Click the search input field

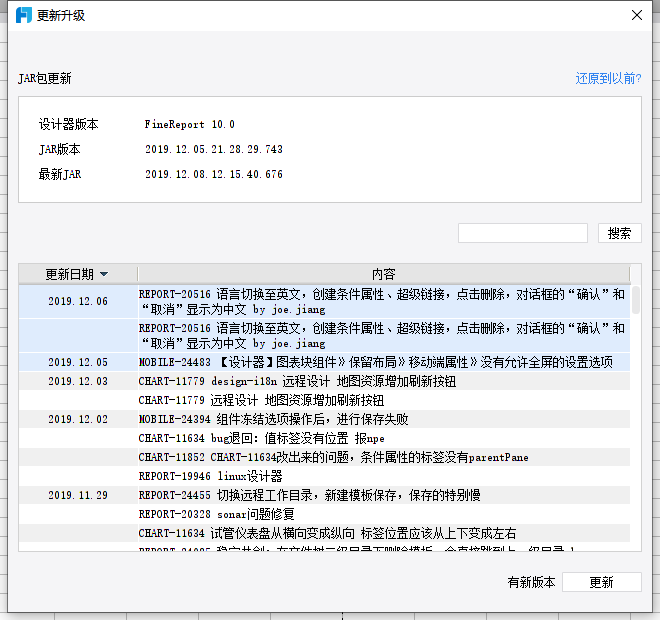pos(523,233)
